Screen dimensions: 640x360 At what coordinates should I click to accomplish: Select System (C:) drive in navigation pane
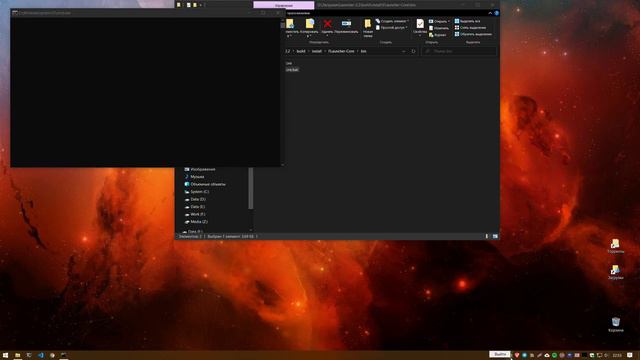(x=196, y=192)
